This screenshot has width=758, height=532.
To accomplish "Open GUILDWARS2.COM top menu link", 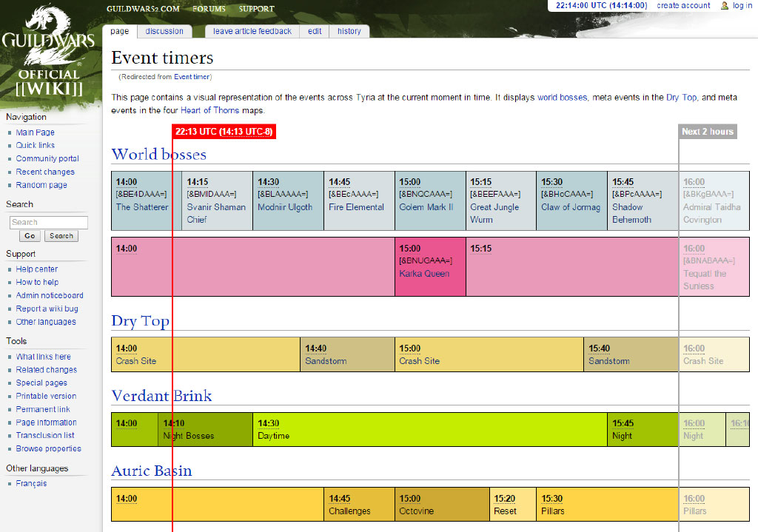I will click(x=143, y=9).
